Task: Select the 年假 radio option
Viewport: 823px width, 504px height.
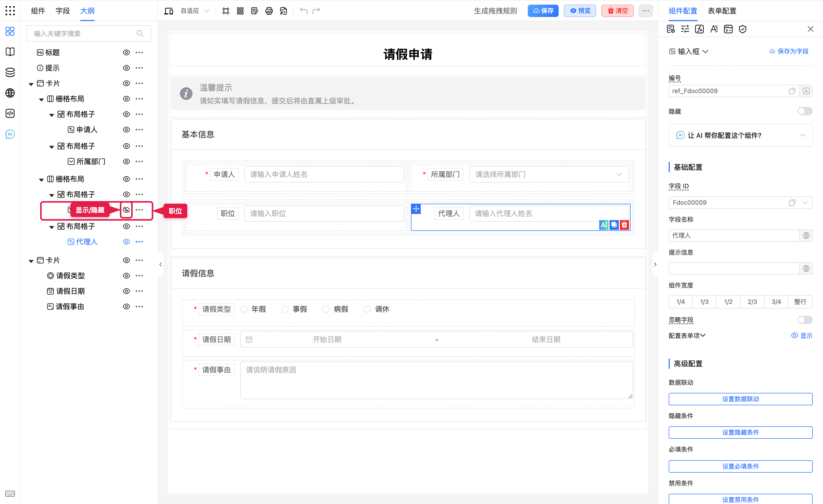Action: 244,309
